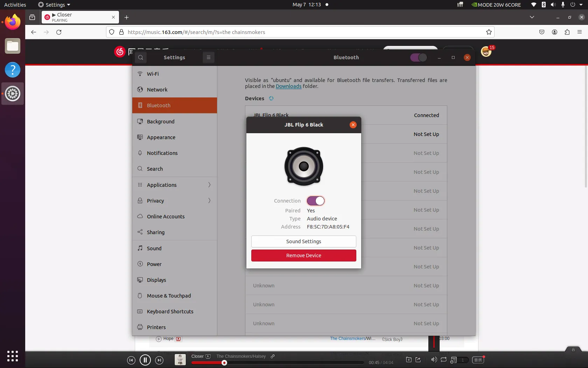
Task: Open Mouse & Touchpad settings
Action: (x=175, y=296)
